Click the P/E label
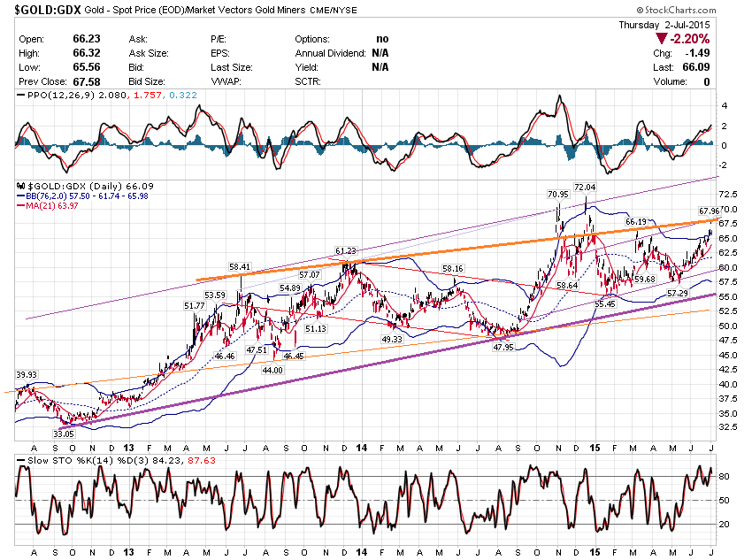Image resolution: width=752 pixels, height=560 pixels. (219, 39)
